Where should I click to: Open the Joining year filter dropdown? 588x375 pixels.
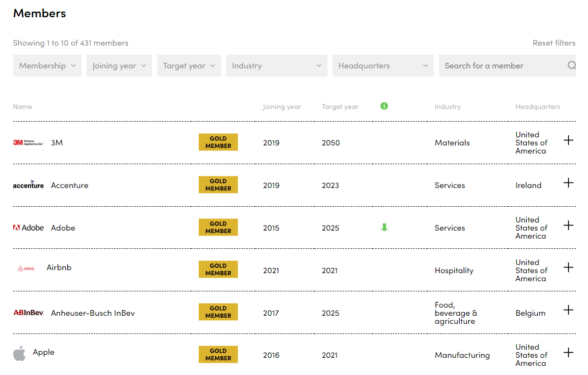click(x=119, y=66)
